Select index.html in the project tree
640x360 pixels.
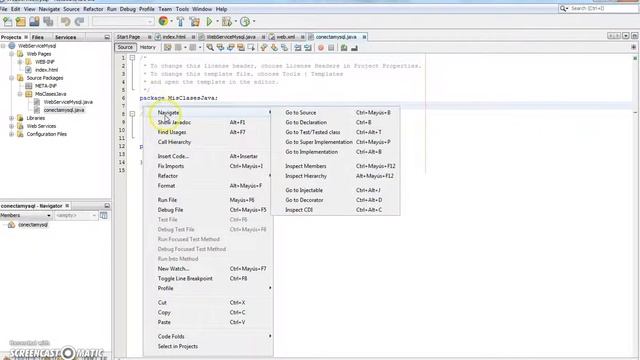(46, 70)
